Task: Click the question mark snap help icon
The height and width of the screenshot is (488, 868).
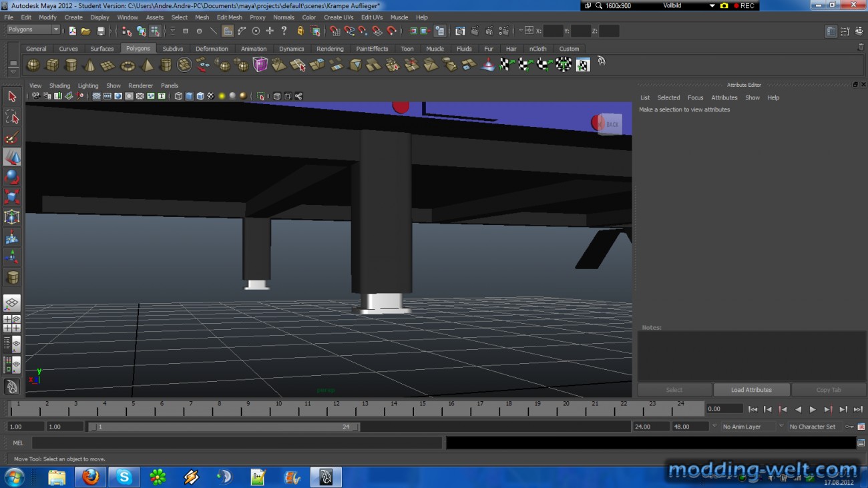Action: (284, 31)
